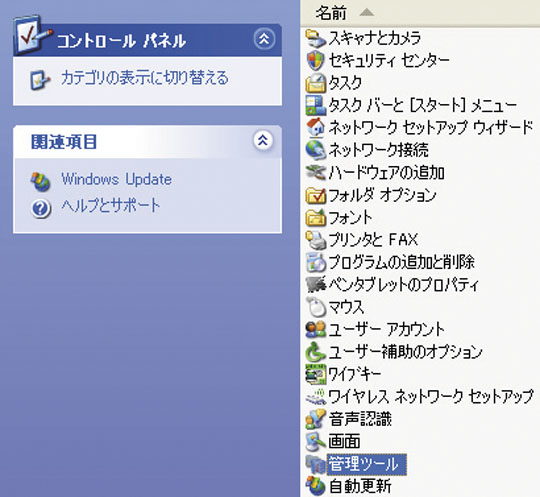Click カテゴリの表示に切り替える link
540x497 pixels.
coord(145,78)
